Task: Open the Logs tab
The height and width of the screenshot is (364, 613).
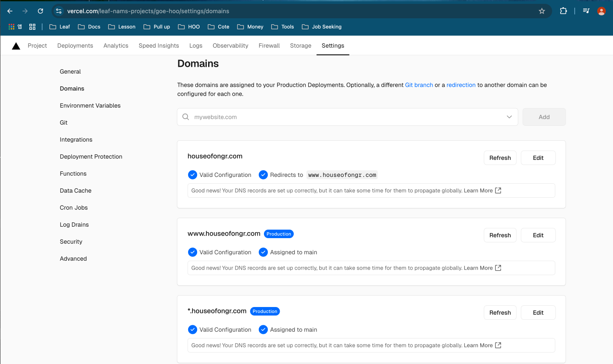Action: (196, 45)
